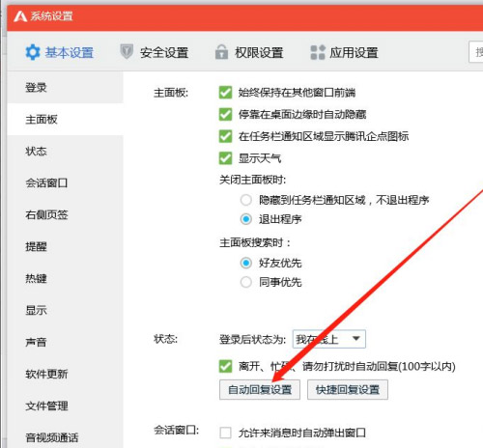This screenshot has height=448, width=483.
Task: Open 显示 sidebar section
Action: click(65, 310)
